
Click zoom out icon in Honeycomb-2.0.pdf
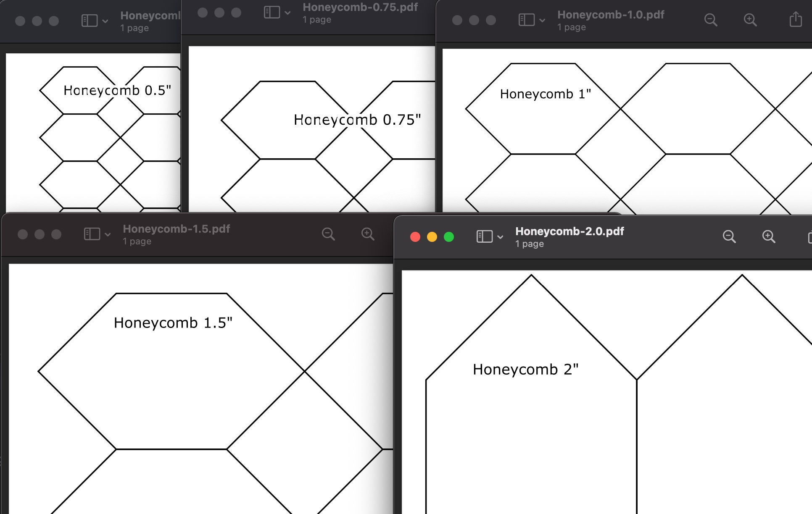(730, 236)
